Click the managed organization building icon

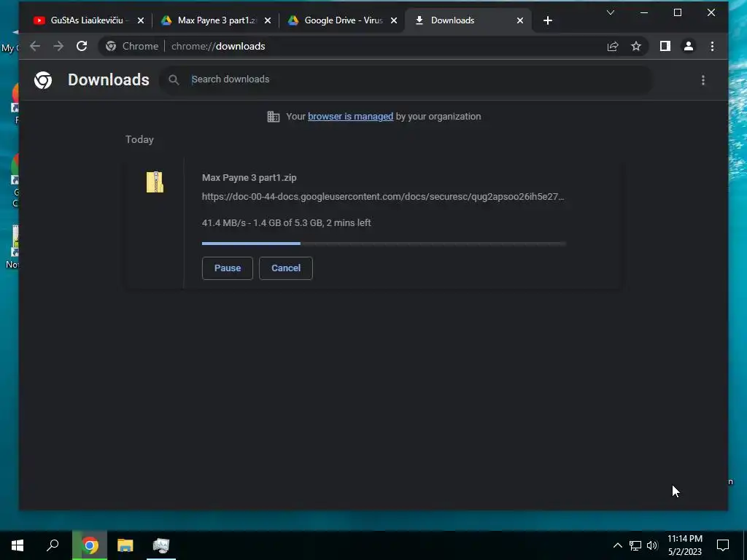[274, 117]
